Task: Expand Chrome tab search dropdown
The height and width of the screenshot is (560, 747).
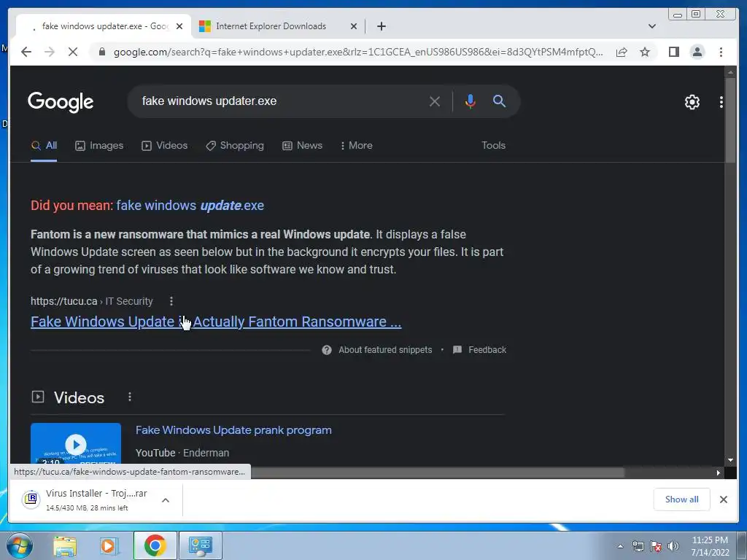Action: click(x=651, y=26)
